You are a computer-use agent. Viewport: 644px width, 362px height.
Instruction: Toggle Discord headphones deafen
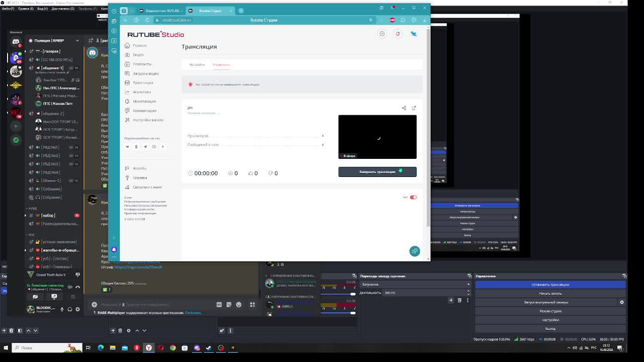(70, 309)
